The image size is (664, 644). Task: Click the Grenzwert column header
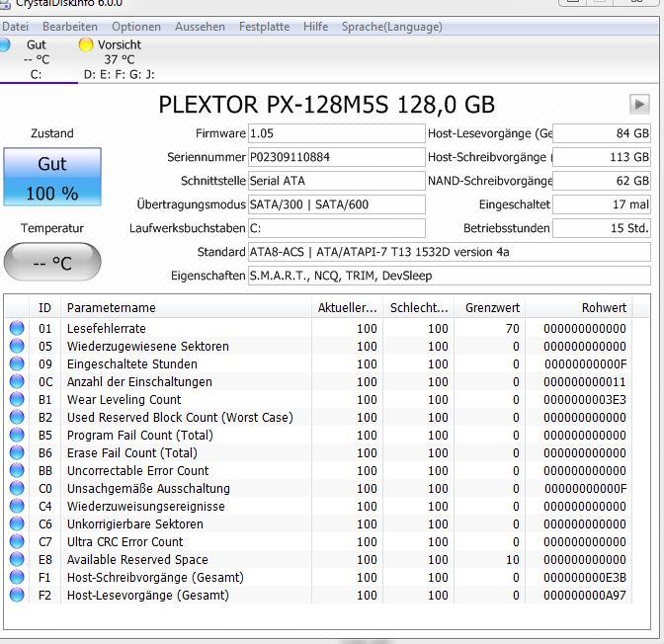(x=490, y=308)
